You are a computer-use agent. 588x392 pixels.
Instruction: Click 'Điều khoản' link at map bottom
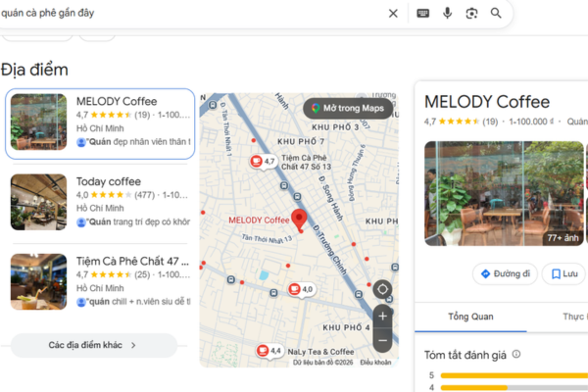375,363
